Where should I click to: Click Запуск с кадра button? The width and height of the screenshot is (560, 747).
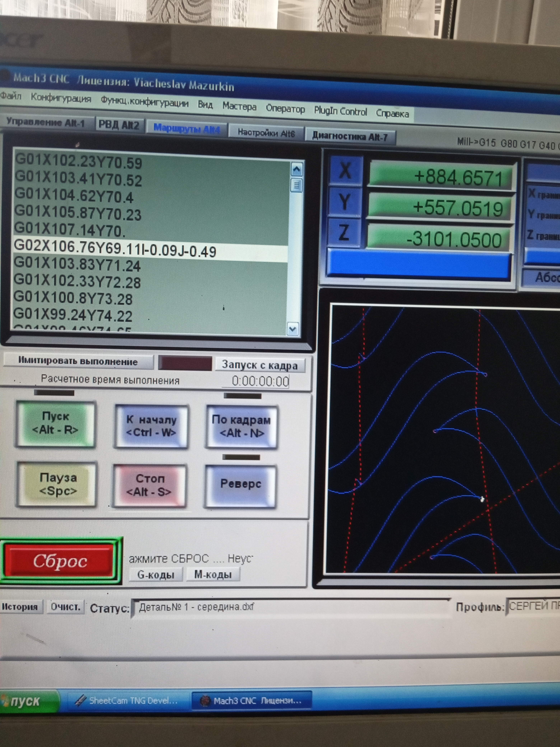coord(260,365)
